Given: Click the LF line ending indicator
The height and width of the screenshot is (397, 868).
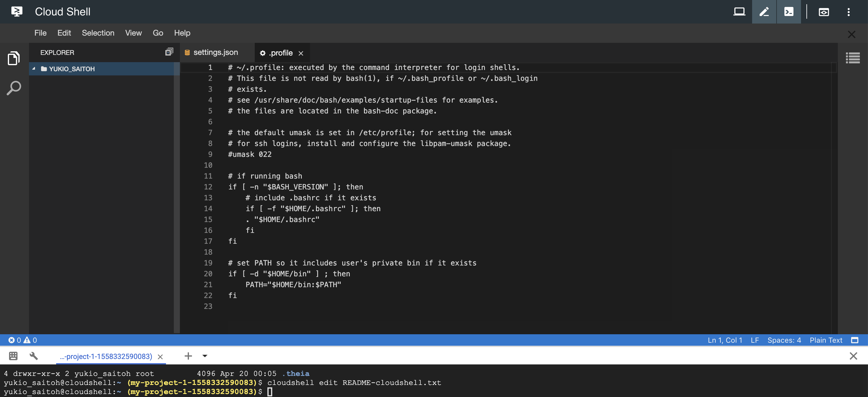Looking at the screenshot, I should 755,340.
